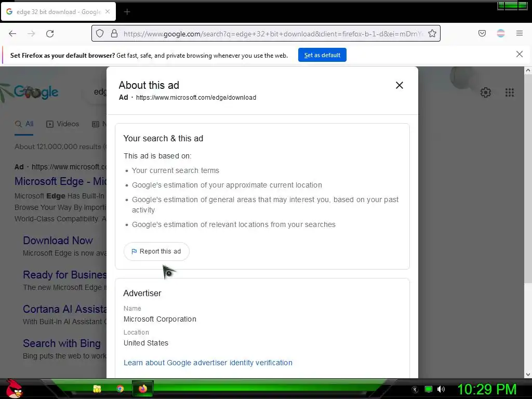Click the ad URL microsoft.com/edge/download text

pyautogui.click(x=196, y=98)
